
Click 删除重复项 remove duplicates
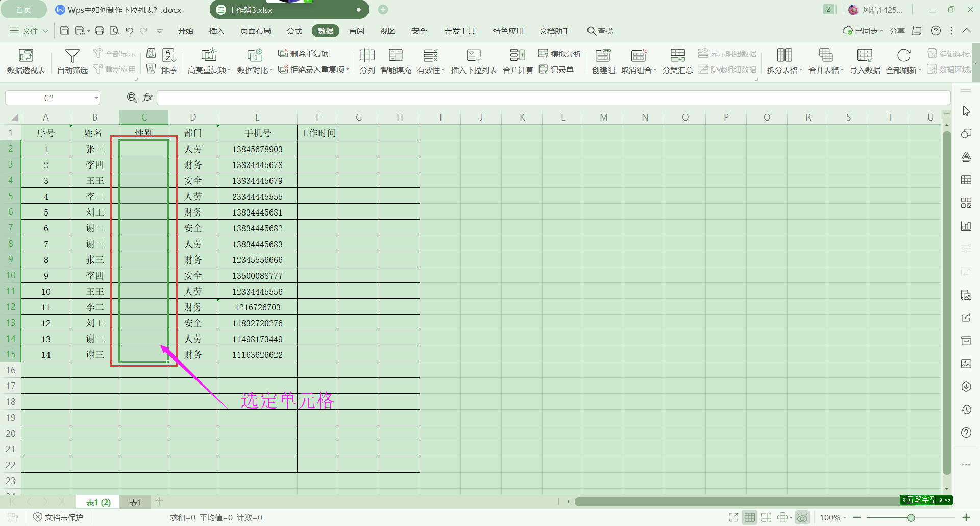(304, 54)
